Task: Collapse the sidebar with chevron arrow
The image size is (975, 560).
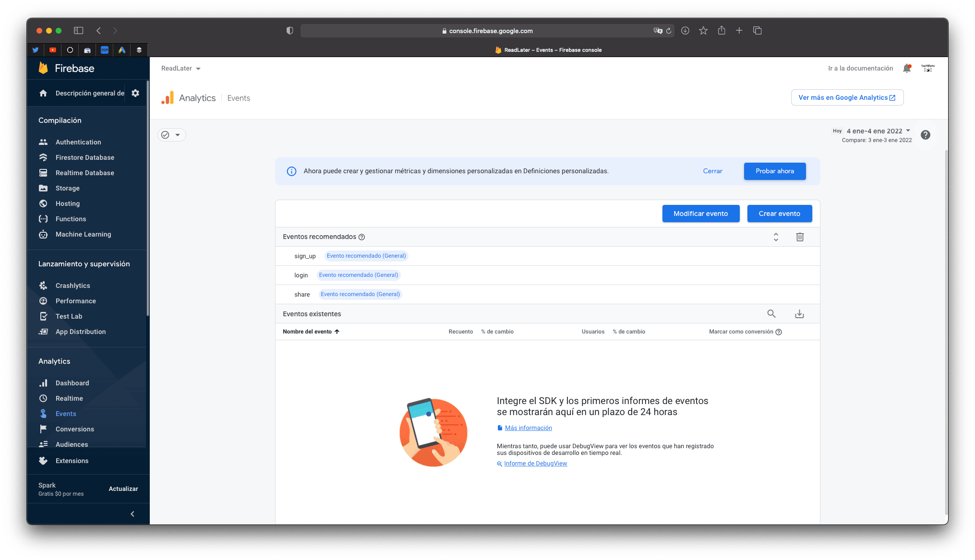Action: click(x=132, y=514)
